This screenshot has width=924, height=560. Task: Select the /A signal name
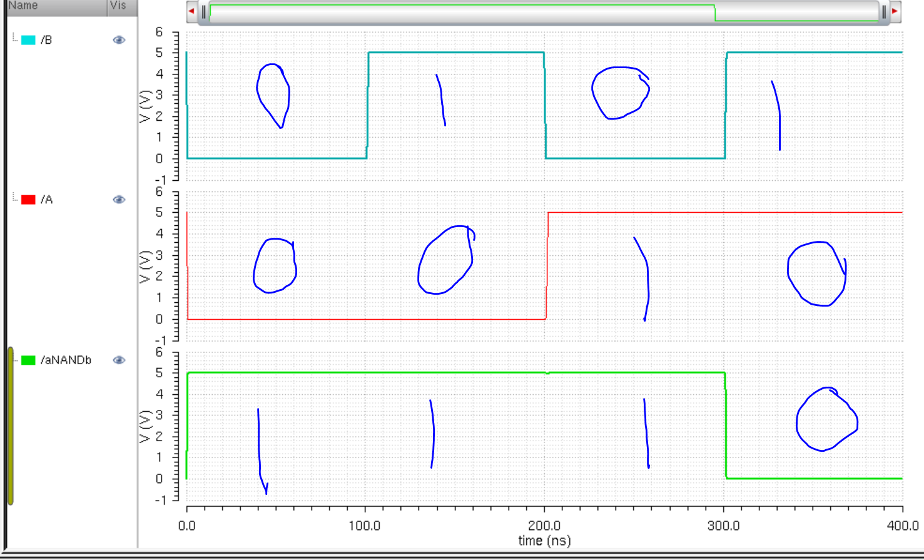[x=47, y=200]
